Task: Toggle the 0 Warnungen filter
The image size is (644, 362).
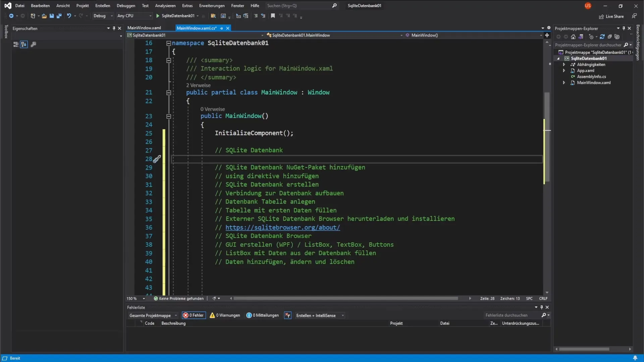Action: point(225,315)
